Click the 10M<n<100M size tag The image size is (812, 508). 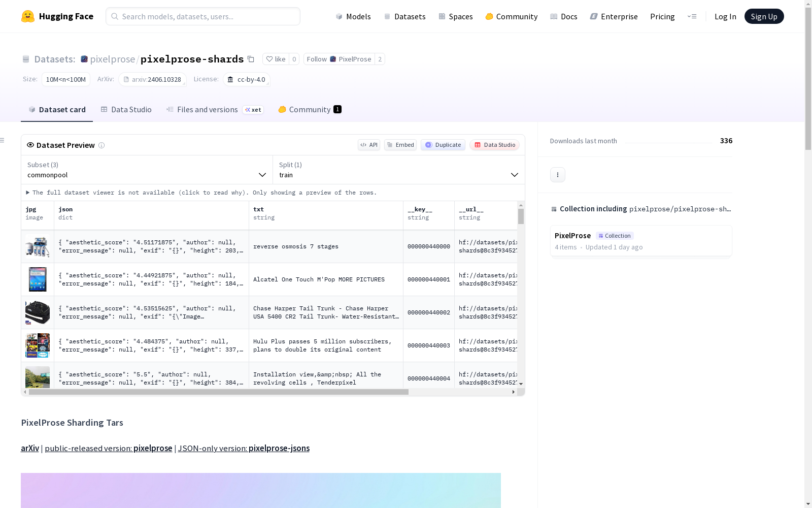pos(66,79)
